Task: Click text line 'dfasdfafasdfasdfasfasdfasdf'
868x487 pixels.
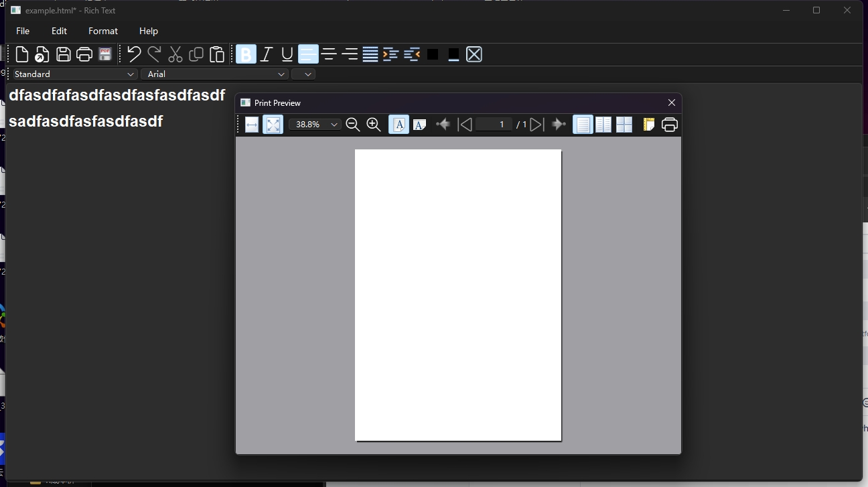Action: [x=117, y=95]
